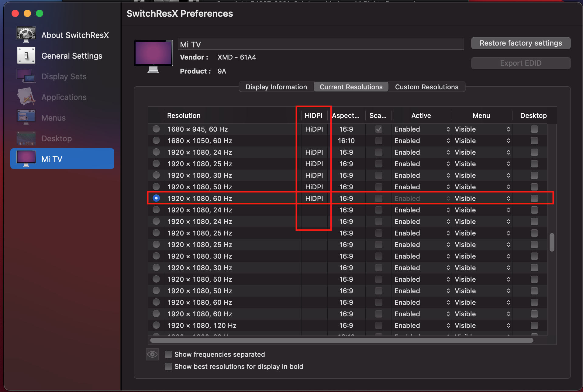Close the SwitchResX Preferences window
The width and height of the screenshot is (583, 392).
pyautogui.click(x=15, y=13)
